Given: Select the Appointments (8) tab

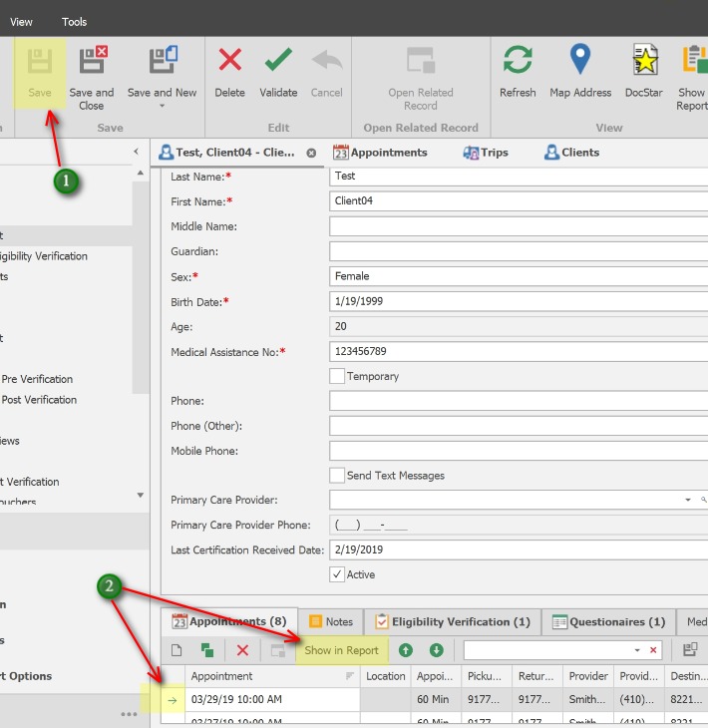Looking at the screenshot, I should (229, 621).
